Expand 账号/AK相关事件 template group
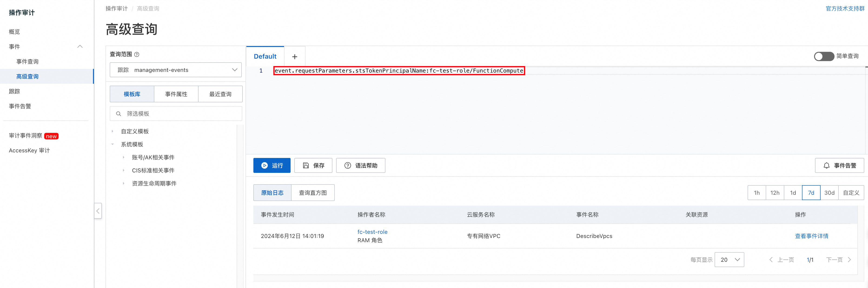This screenshot has width=868, height=288. (124, 157)
